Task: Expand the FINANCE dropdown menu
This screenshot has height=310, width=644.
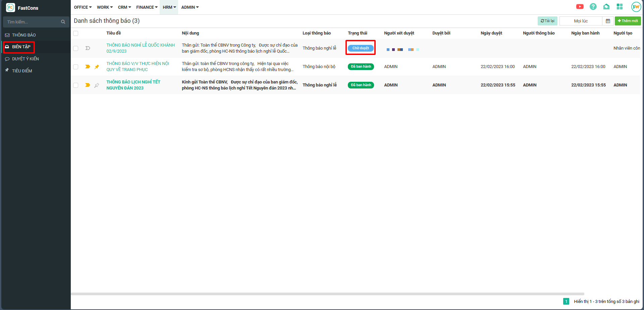Action: coord(147,7)
